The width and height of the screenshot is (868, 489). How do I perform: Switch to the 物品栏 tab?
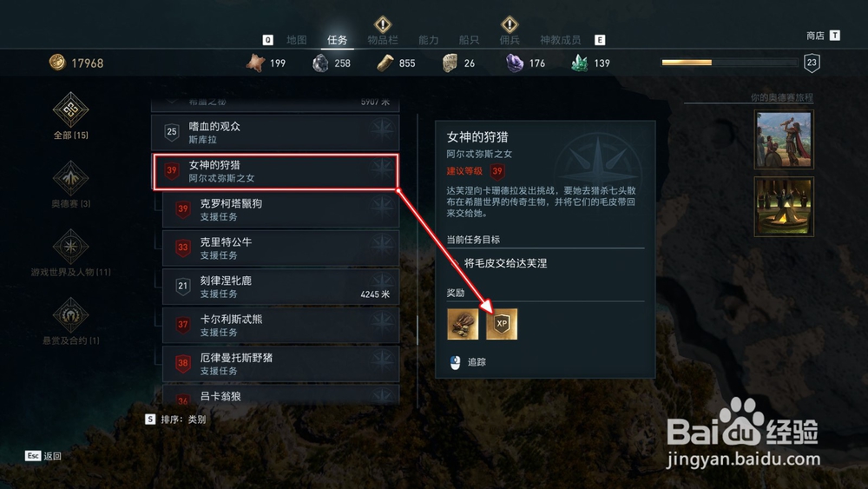383,40
